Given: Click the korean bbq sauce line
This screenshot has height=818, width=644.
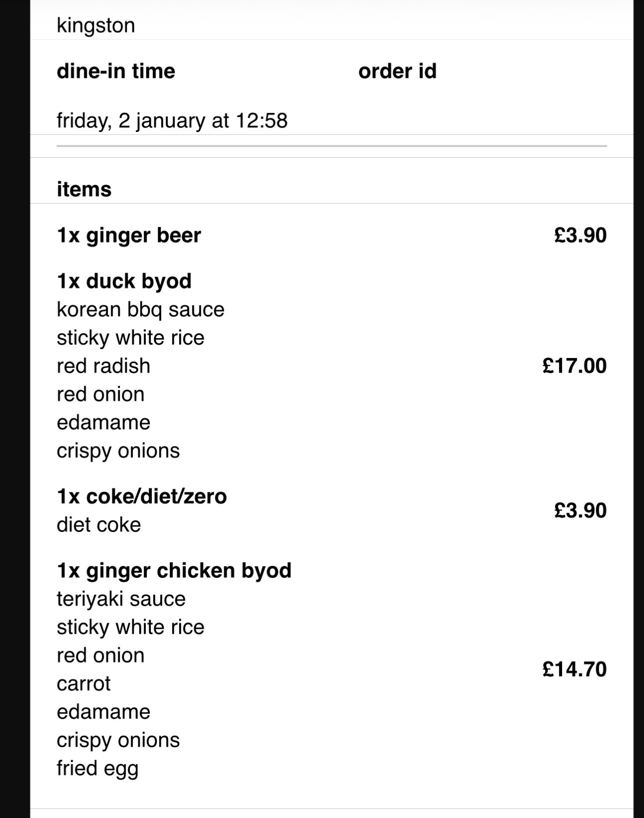Looking at the screenshot, I should tap(140, 310).
